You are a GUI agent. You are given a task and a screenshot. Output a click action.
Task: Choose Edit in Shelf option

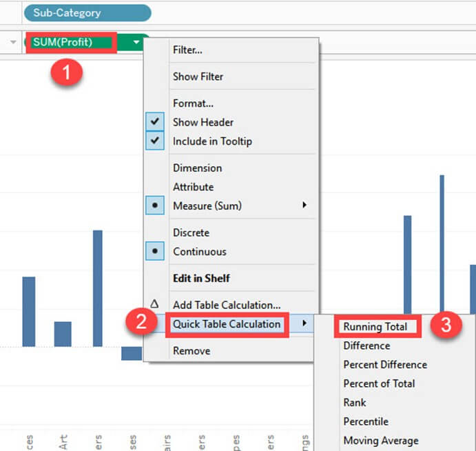pyautogui.click(x=201, y=278)
